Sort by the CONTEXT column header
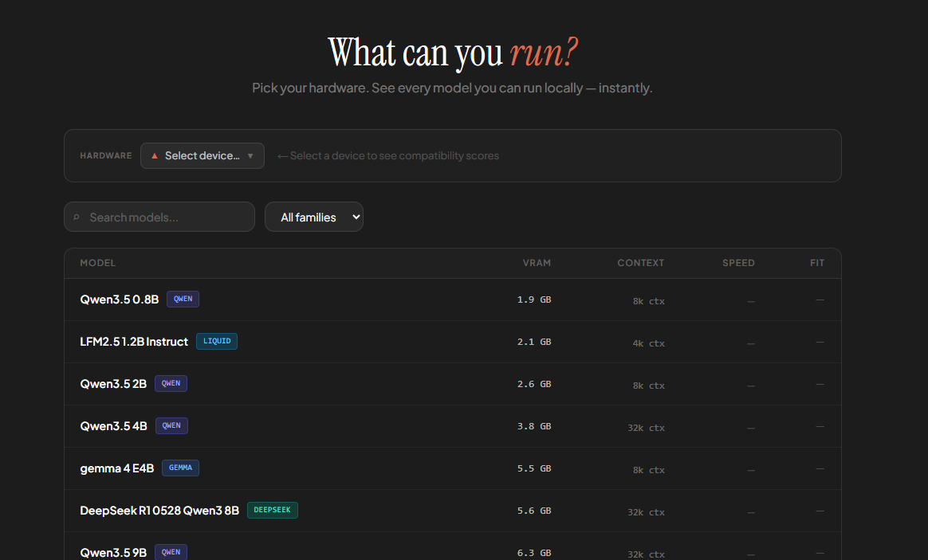928x560 pixels. coord(641,263)
